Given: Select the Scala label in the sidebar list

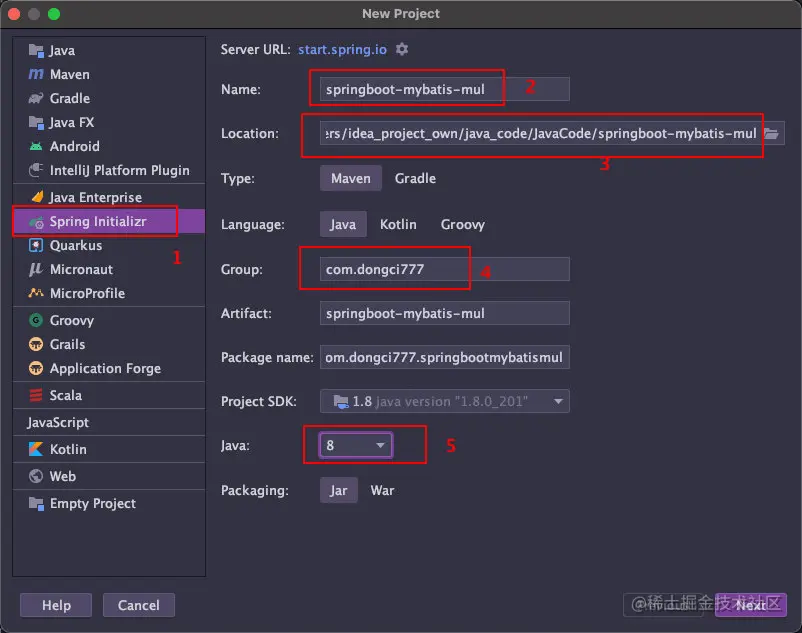Looking at the screenshot, I should [x=65, y=395].
